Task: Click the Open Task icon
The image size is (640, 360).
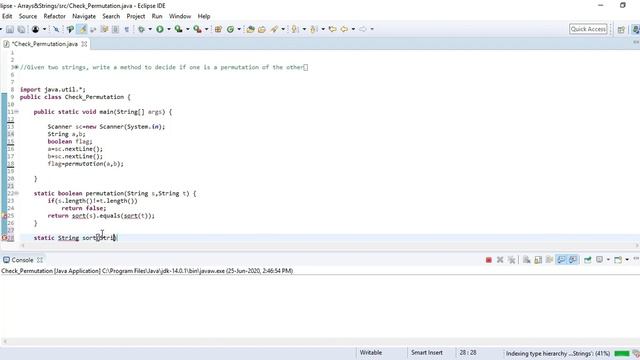Action: coord(262,29)
